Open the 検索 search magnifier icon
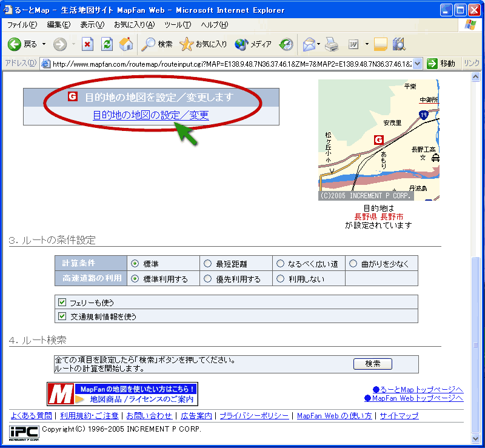Viewport: 485px width, 448px height. coord(148,44)
